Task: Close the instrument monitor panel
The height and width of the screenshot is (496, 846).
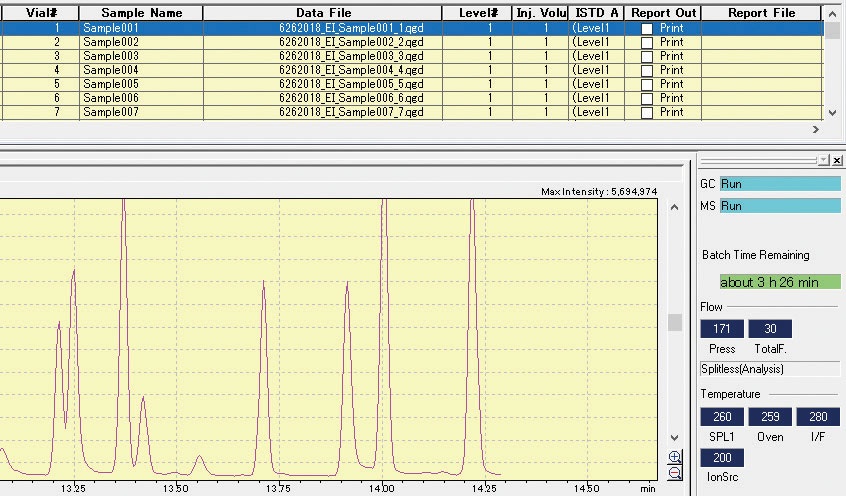Action: coord(837,160)
